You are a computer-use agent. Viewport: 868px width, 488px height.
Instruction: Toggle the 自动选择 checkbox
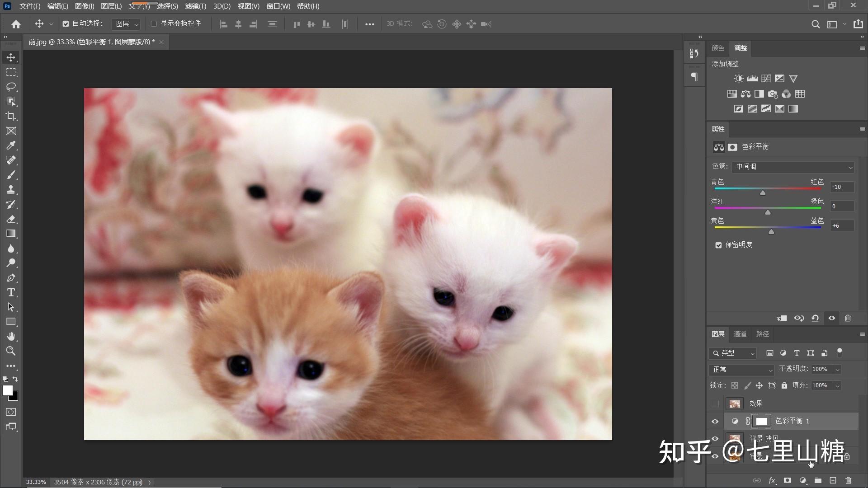pos(66,24)
